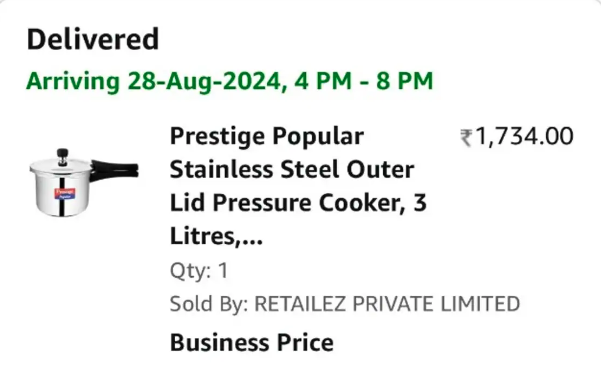Click the Qty: 1 label

(199, 271)
